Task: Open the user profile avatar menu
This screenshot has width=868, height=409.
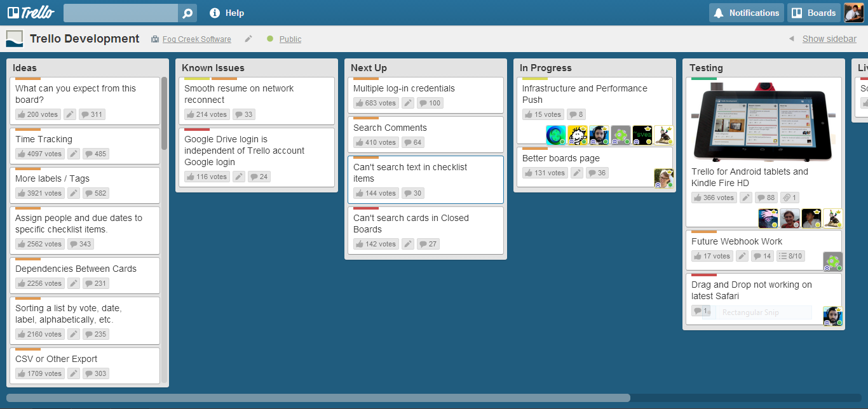Action: coord(854,13)
